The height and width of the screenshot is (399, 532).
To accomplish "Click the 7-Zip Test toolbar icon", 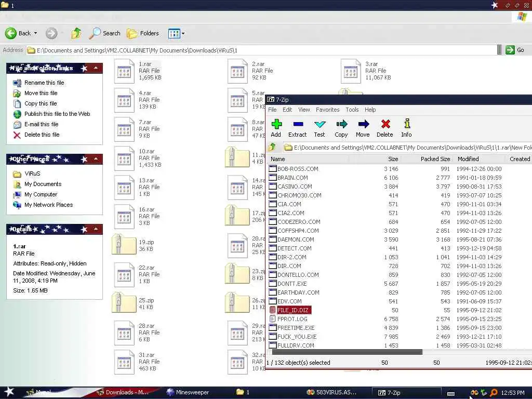I will 320,124.
